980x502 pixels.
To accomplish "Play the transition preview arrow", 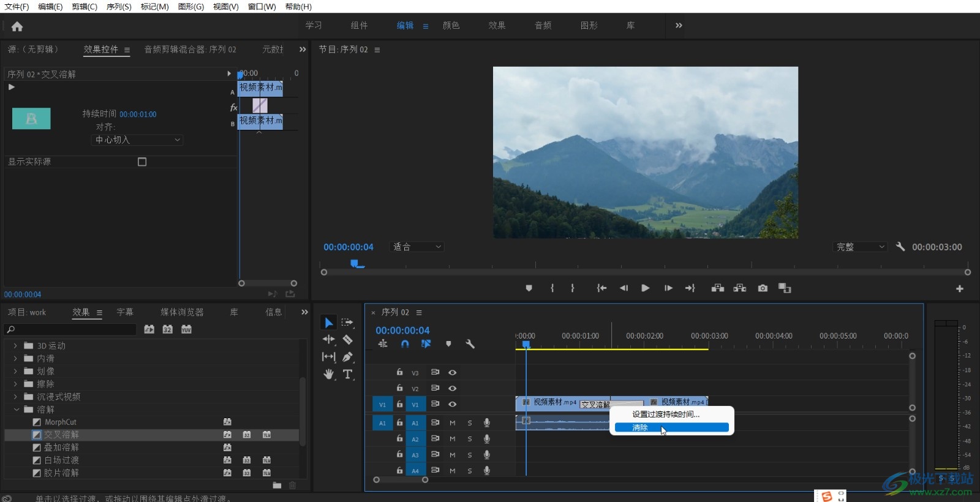I will (x=11, y=87).
